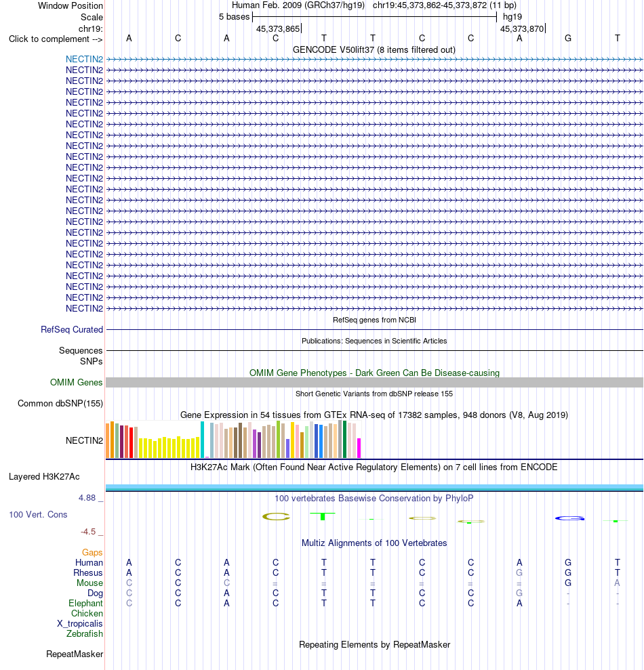The height and width of the screenshot is (670, 644).
Task: Click the Mouse species label
Action: click(89, 583)
